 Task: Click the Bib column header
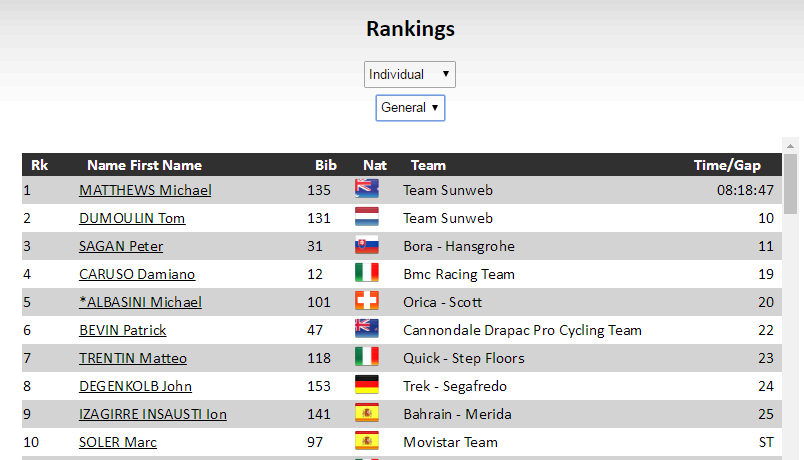(326, 165)
